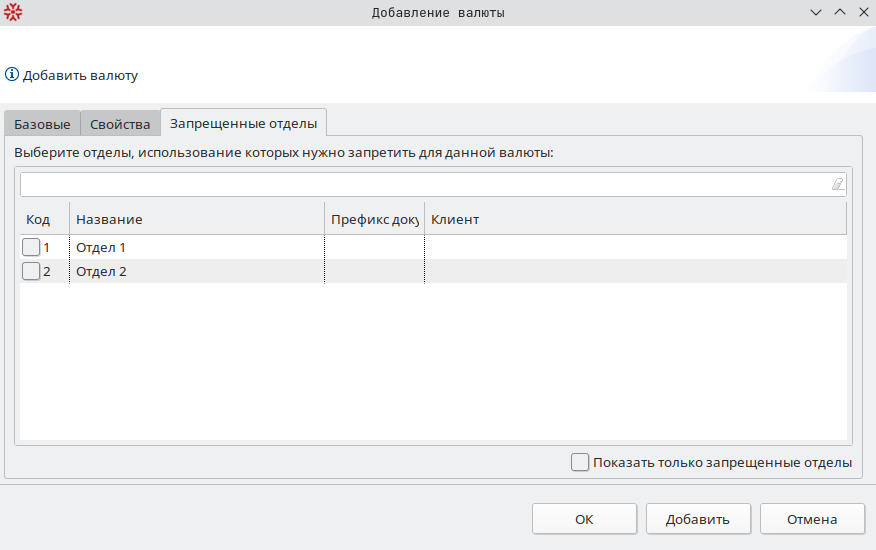The height and width of the screenshot is (550, 876).
Task: Open the 'Свойства' tab
Action: click(x=120, y=124)
